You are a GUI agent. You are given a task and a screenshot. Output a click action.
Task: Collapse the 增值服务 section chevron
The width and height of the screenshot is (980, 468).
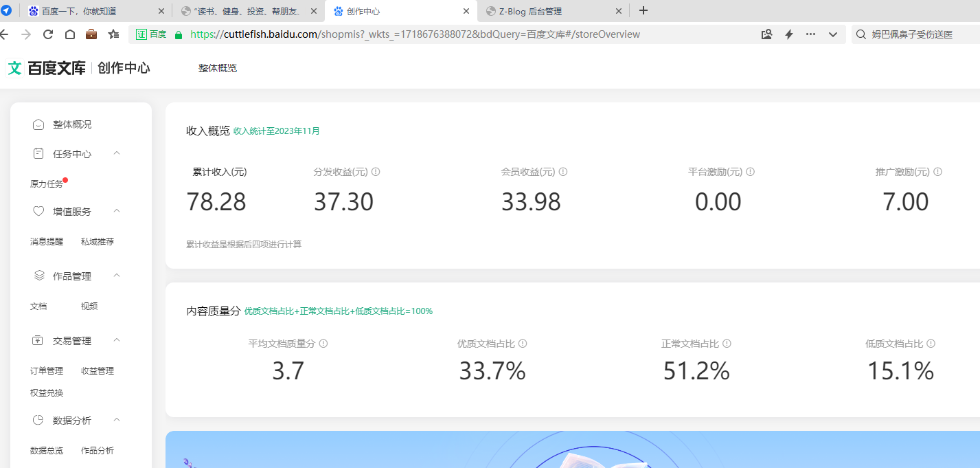click(x=117, y=211)
